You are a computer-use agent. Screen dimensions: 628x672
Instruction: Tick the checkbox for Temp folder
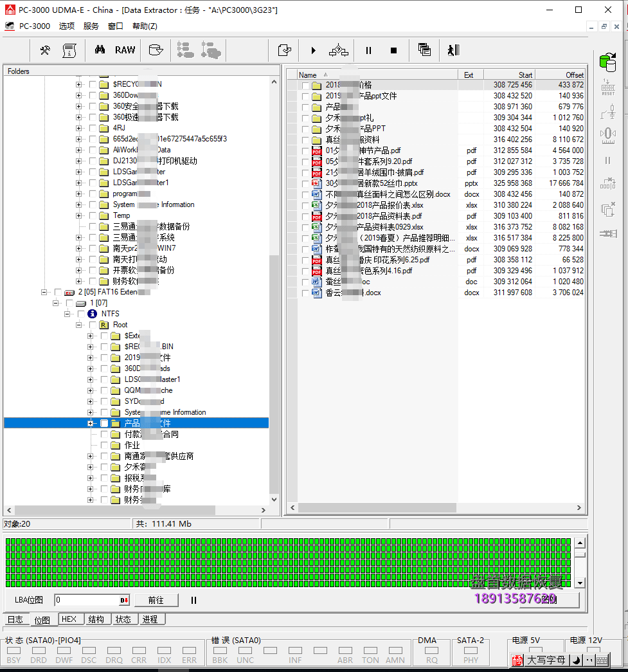click(93, 215)
